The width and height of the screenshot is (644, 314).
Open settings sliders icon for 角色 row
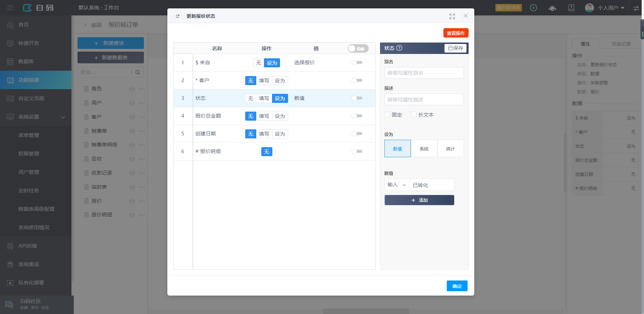coord(132,89)
